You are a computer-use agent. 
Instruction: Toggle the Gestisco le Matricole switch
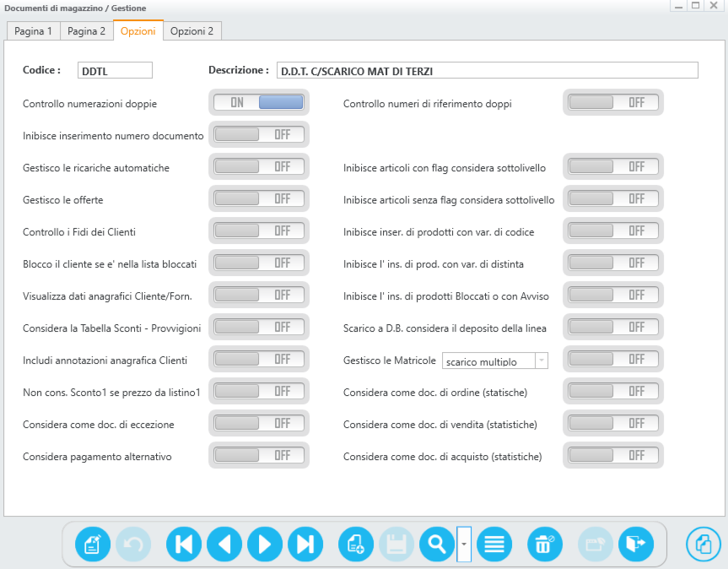[613, 359]
